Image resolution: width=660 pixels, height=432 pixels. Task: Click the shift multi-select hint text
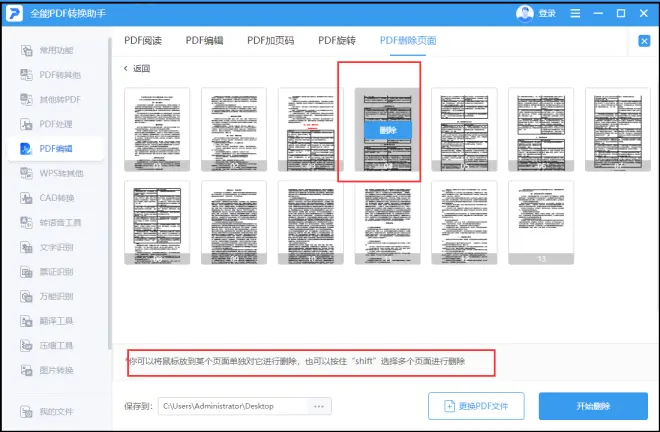[296, 361]
